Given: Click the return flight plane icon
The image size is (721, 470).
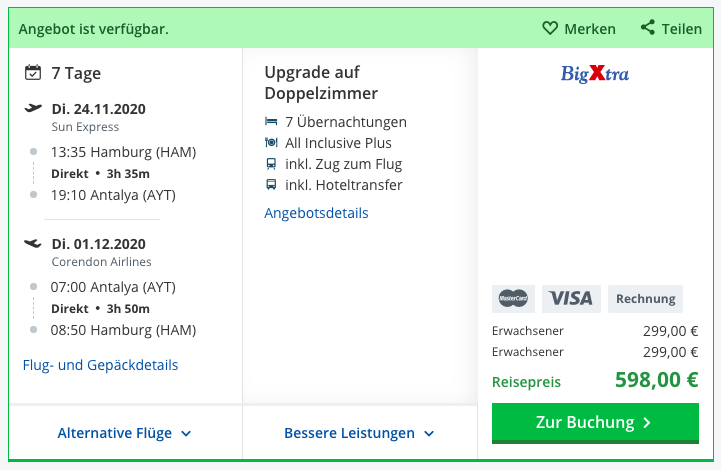Looking at the screenshot, I should [x=33, y=243].
